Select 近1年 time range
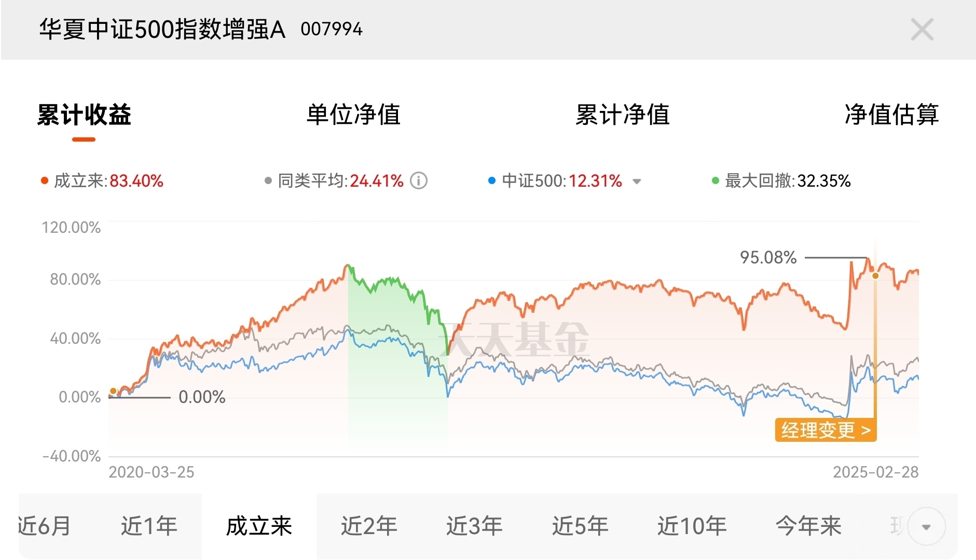This screenshot has width=976, height=560. [149, 526]
